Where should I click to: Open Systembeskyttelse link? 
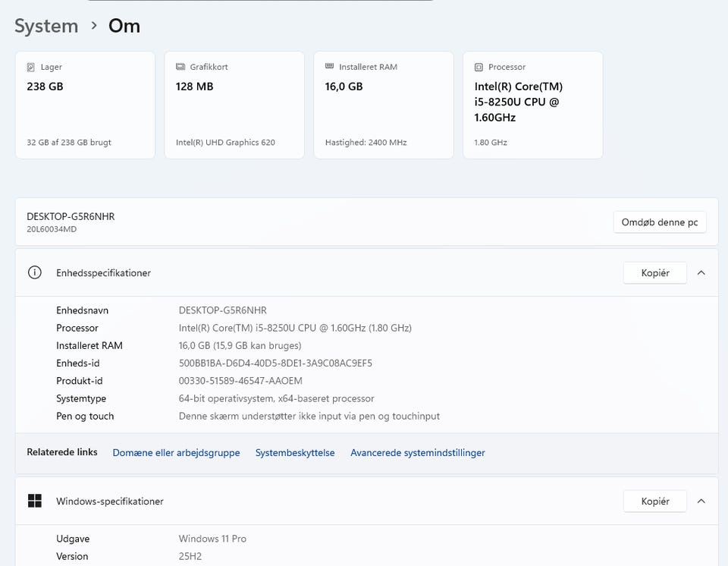pos(295,453)
